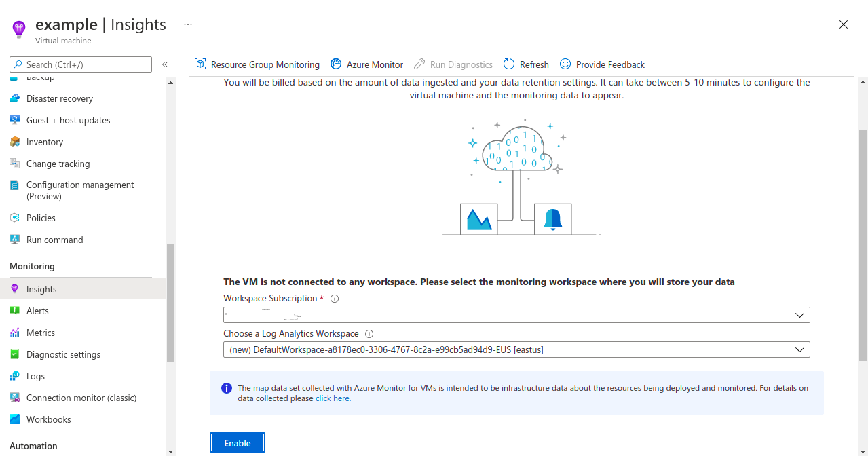Click the 'Virtual machine' subtitle text
This screenshot has width=868, height=456.
(63, 41)
